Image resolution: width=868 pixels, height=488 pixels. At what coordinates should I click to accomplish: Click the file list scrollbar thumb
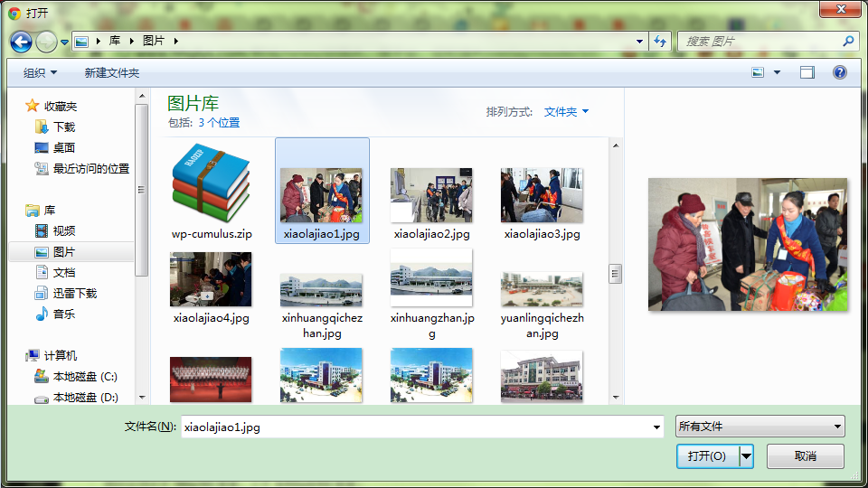click(x=616, y=273)
